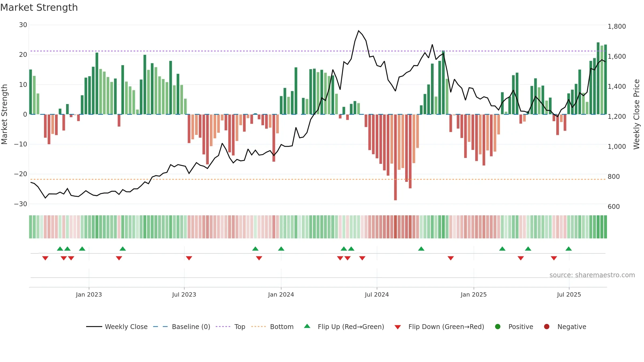
Task: Click the black weekly close line's highest peak
Action: pos(358,31)
